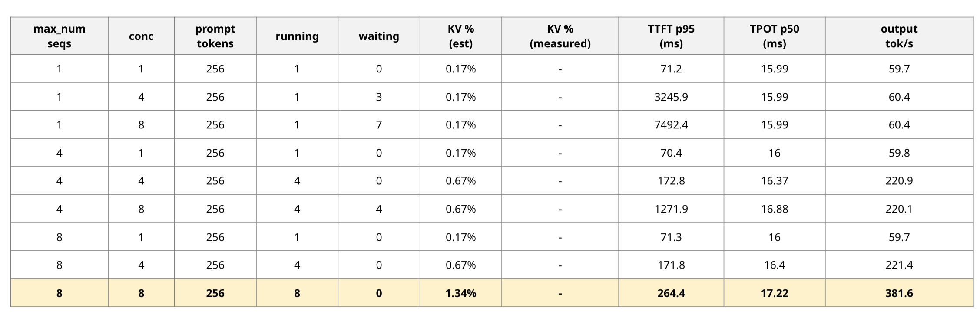Screen dimensions: 980x321
Task: Select the TTFT cell showing 3245.9
Action: click(x=671, y=97)
